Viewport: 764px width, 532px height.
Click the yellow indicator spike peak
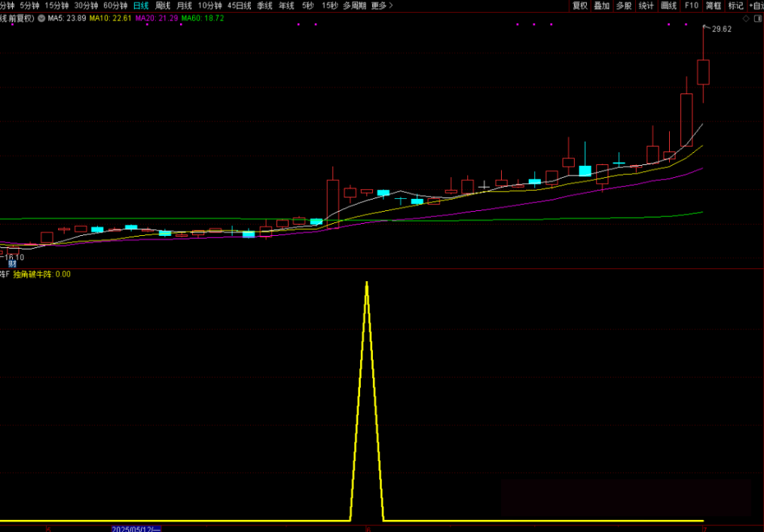(x=367, y=283)
